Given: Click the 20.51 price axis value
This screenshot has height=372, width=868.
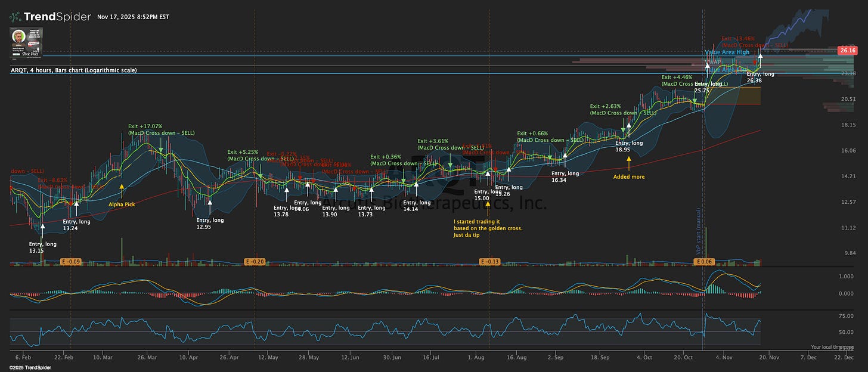Looking at the screenshot, I should point(848,99).
